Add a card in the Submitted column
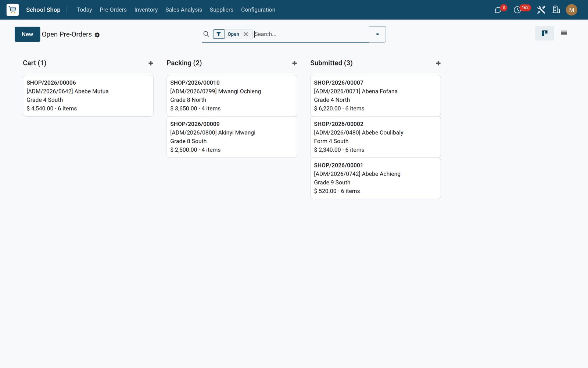 438,63
